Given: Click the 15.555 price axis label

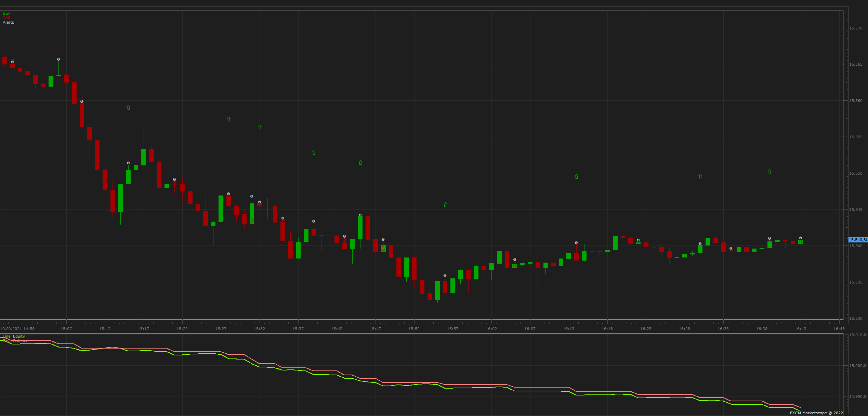Looking at the screenshot, I should tap(856, 137).
